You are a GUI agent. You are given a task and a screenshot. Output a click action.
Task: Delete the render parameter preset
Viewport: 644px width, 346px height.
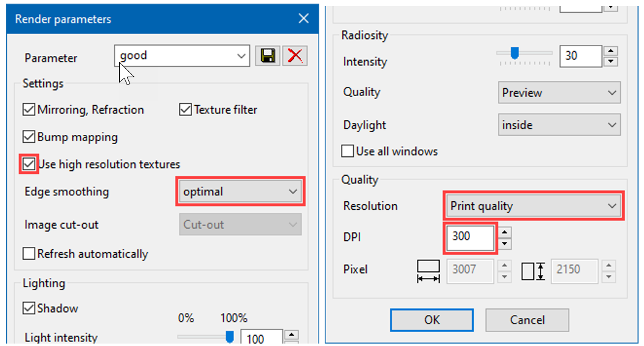pos(296,56)
